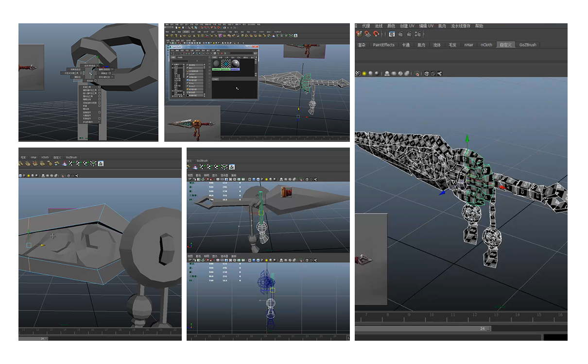Screen dimensions: 588x364
Task: Toggle checker Textured display in right panel viewport
Action: point(358,73)
